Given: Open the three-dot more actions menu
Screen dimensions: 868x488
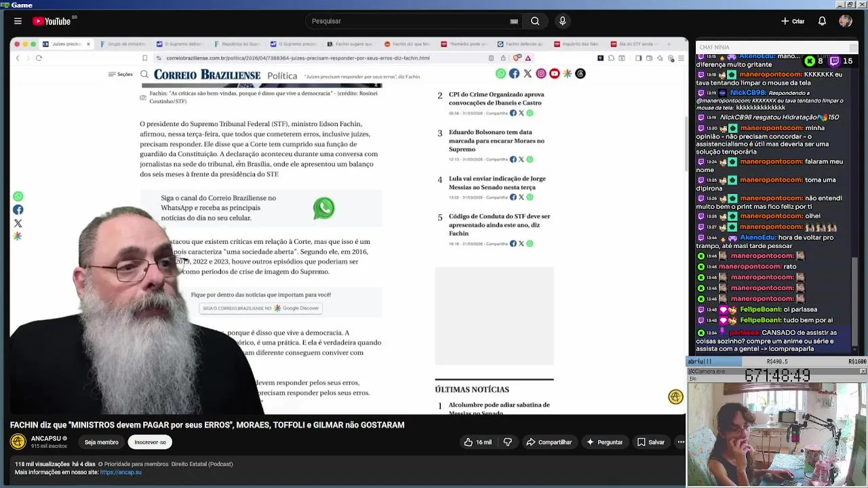Looking at the screenshot, I should [681, 442].
